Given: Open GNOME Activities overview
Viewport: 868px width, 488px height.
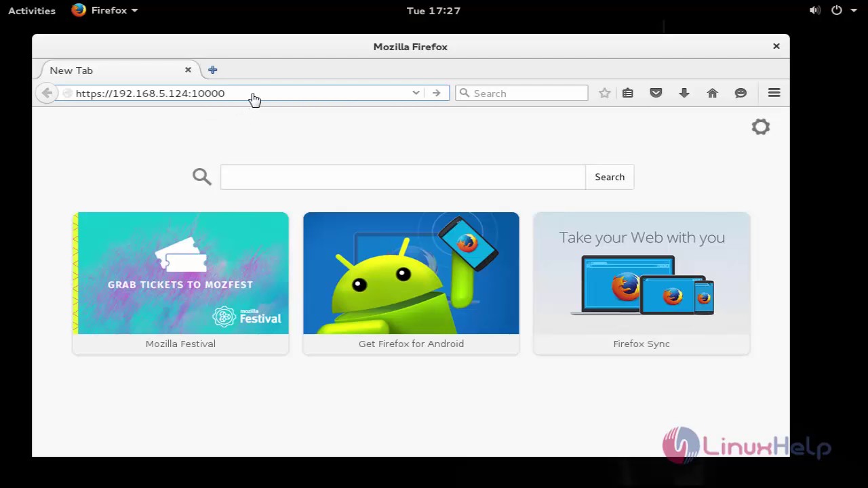Looking at the screenshot, I should 32,10.
